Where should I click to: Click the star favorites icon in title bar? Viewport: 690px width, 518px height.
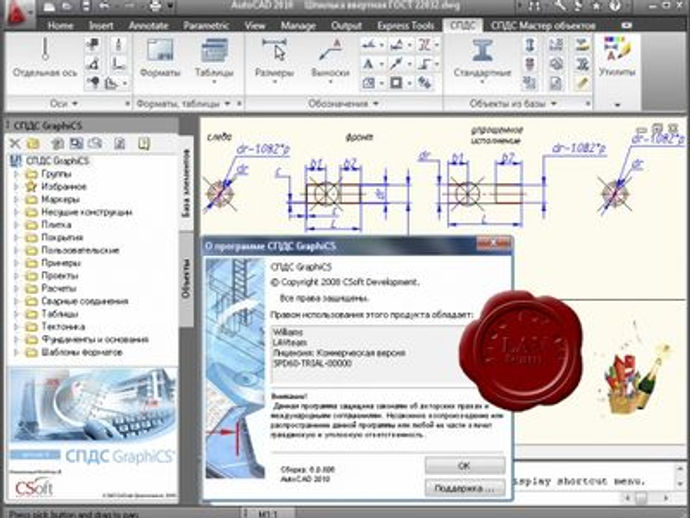coord(596,6)
